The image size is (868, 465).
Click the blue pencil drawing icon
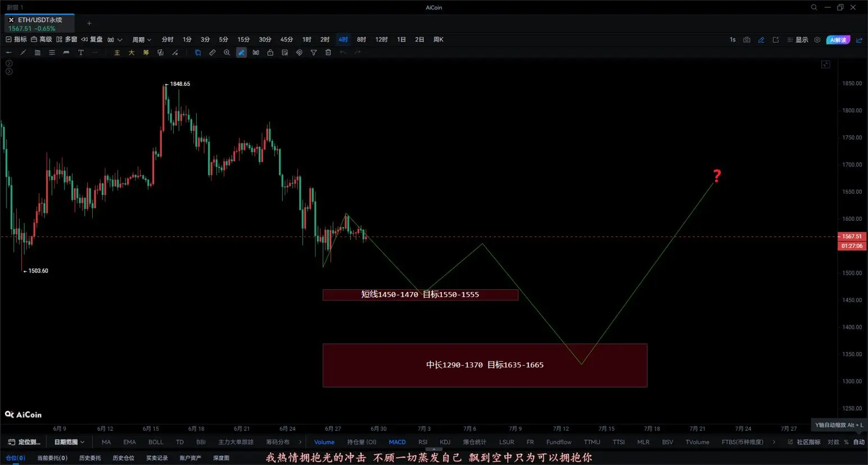pyautogui.click(x=761, y=40)
